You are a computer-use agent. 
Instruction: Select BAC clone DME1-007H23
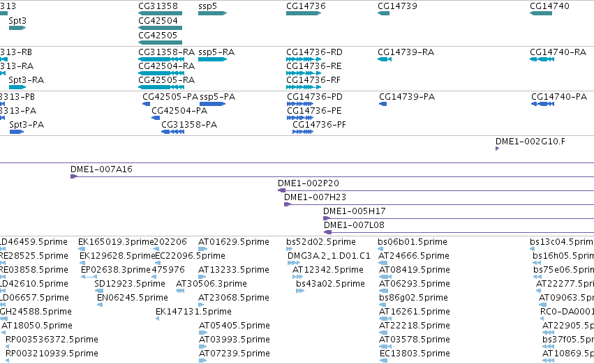pos(315,197)
